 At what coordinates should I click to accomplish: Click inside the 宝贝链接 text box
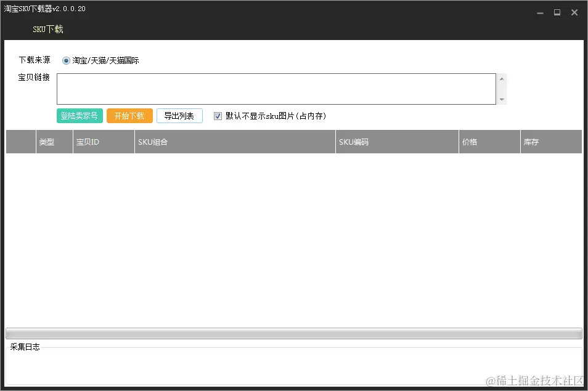[276, 89]
